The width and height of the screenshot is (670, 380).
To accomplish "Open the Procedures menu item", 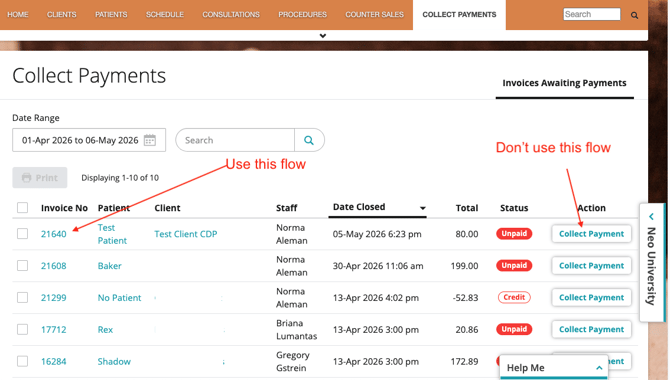I will click(x=303, y=15).
